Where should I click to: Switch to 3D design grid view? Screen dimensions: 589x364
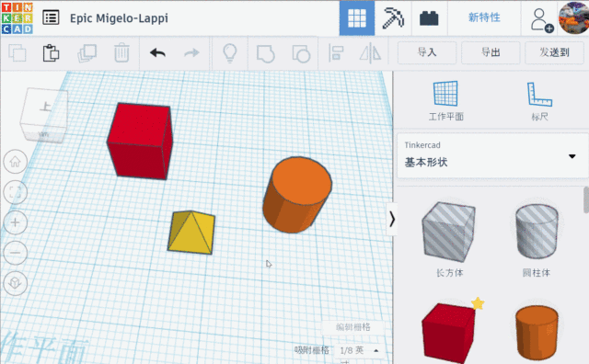coord(356,18)
